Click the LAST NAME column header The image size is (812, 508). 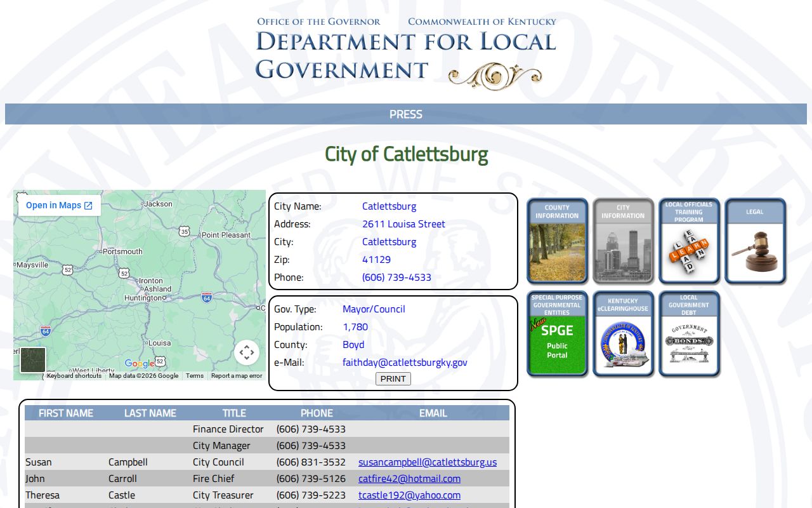coord(150,413)
